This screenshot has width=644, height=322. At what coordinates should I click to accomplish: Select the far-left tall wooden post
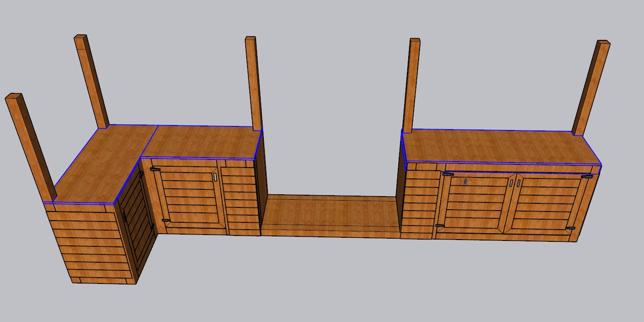point(31,146)
